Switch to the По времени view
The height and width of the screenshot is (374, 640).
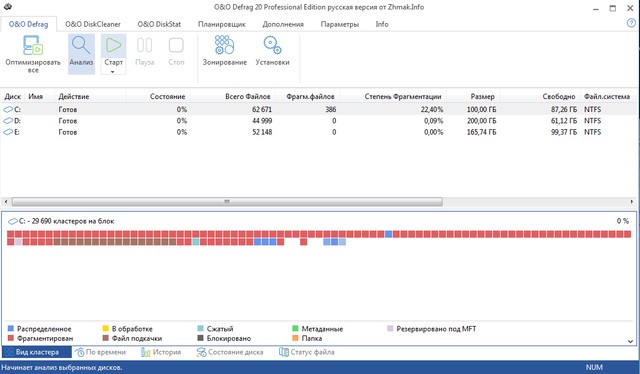click(x=100, y=352)
